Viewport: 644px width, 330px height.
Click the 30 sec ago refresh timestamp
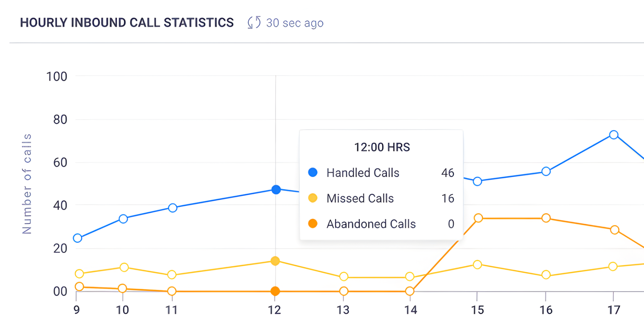pos(294,23)
